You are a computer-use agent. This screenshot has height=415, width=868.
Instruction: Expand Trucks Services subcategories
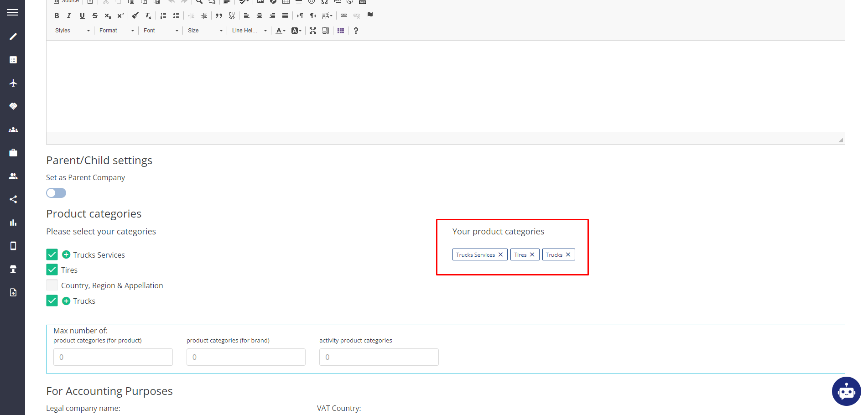click(x=66, y=254)
